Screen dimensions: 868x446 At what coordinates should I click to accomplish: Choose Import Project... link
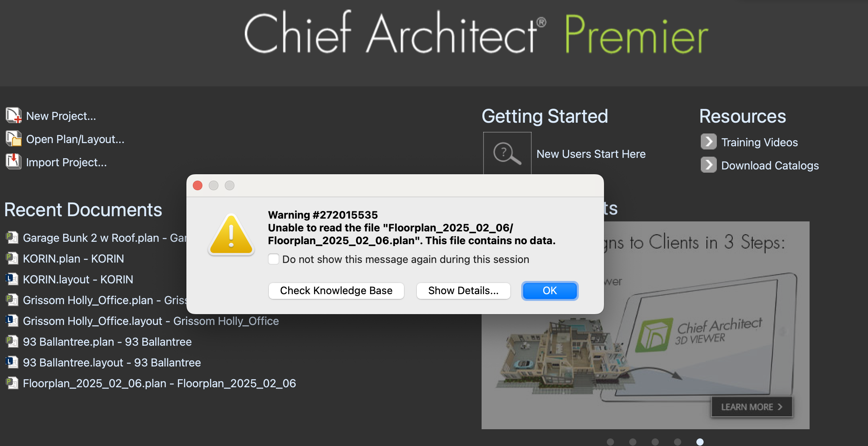66,162
